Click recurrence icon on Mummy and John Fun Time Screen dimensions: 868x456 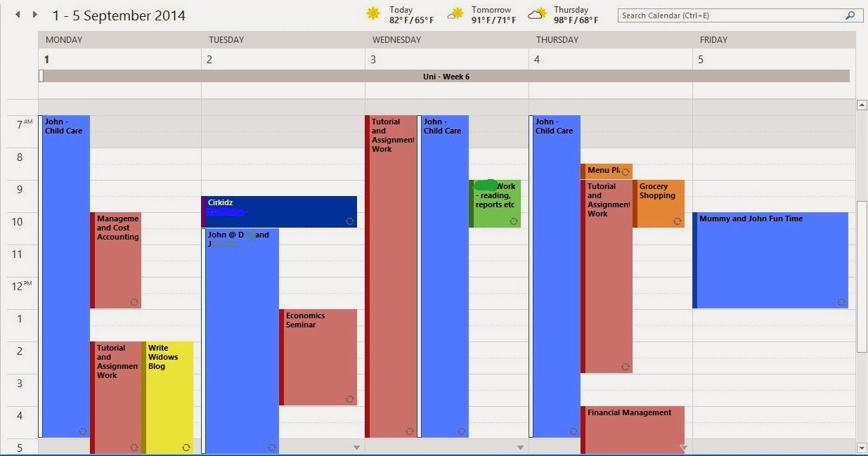(x=841, y=302)
